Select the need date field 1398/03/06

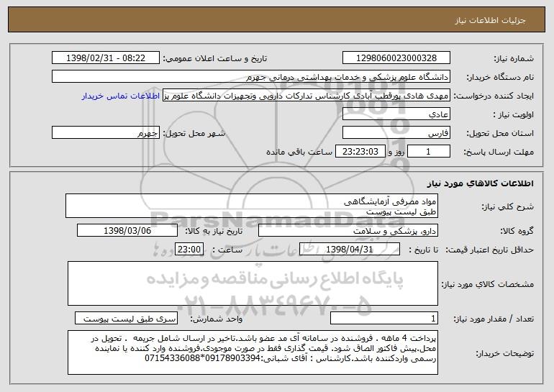click(x=127, y=231)
